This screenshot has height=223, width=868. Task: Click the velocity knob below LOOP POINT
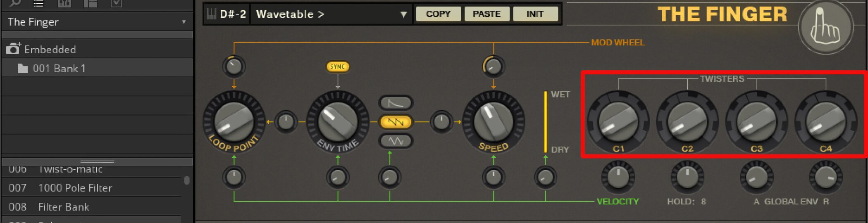coord(234,177)
